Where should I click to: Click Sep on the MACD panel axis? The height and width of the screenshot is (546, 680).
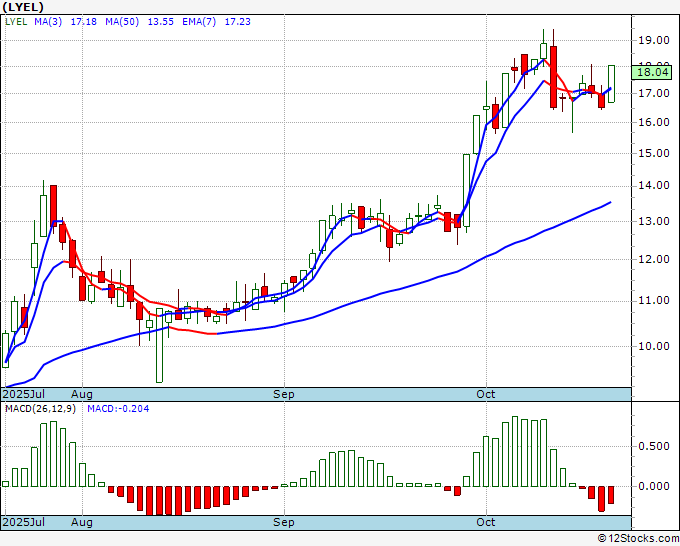[284, 522]
